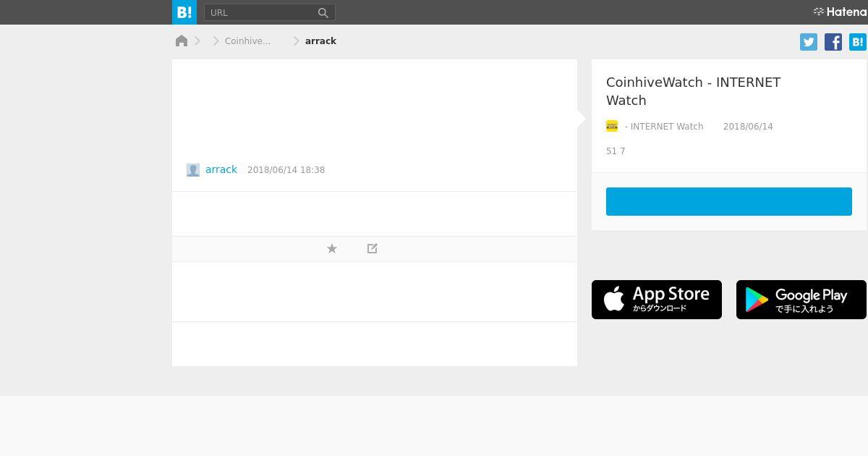Viewport: 868px width, 456px height.
Task: Click the wide blue button
Action: tap(729, 201)
